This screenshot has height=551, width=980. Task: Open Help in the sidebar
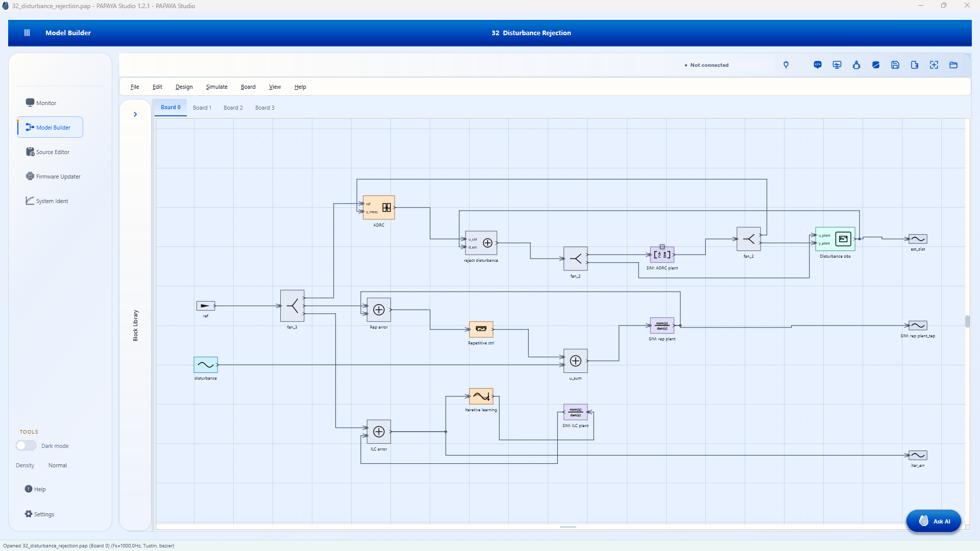pos(35,489)
